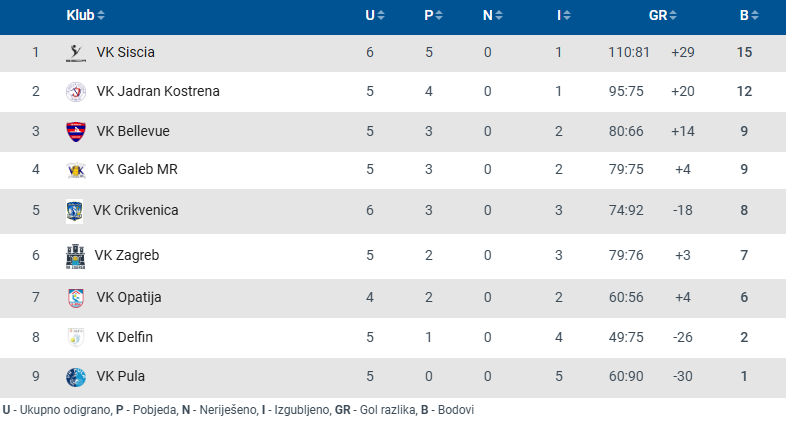
Task: Click the VK Siscia club logo
Action: pyautogui.click(x=75, y=53)
